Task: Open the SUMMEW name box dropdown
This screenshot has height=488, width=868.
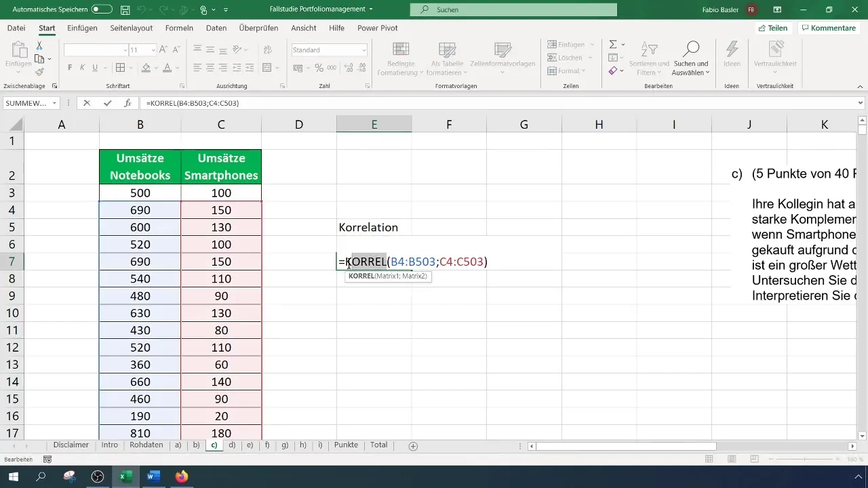Action: tap(54, 103)
